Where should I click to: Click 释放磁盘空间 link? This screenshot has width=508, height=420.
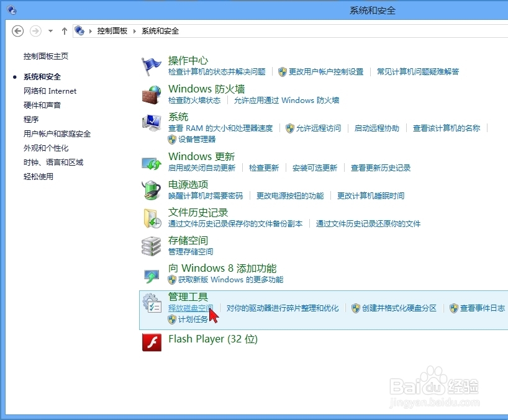(x=191, y=308)
